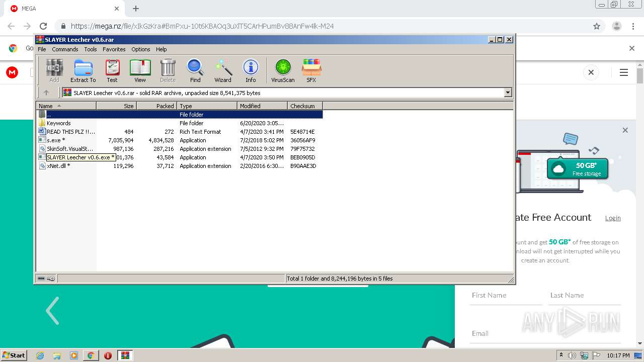Sort by Name column header
Screen dimensions: 644x362
[66, 106]
